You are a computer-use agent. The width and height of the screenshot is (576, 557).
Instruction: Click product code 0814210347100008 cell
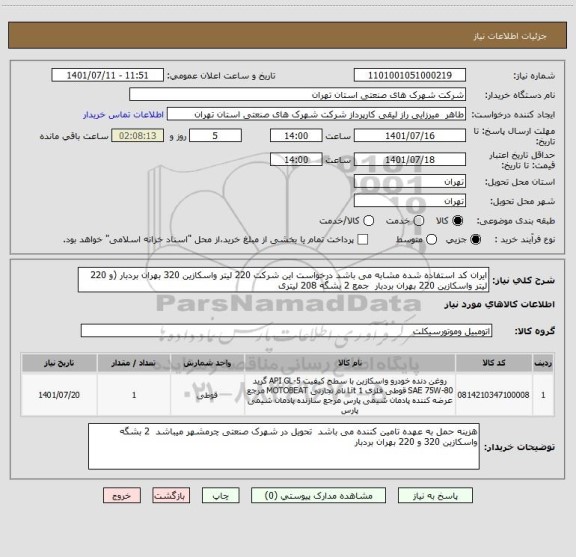[493, 395]
